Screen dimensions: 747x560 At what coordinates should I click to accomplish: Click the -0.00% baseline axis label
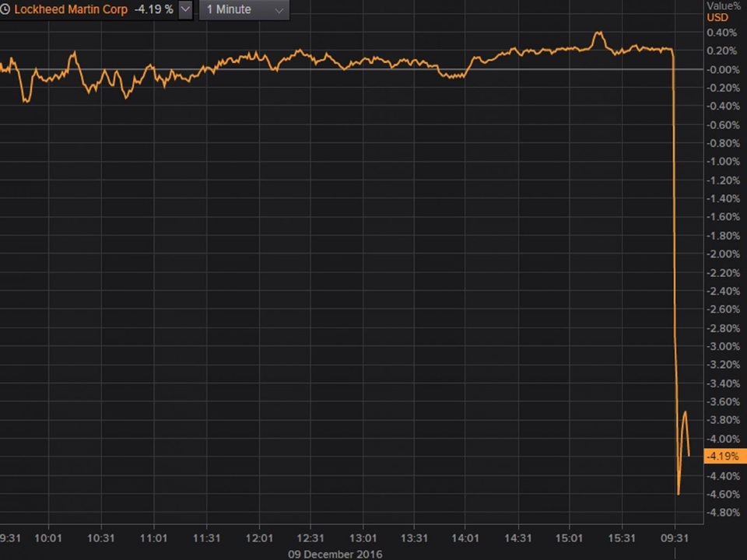coord(721,69)
